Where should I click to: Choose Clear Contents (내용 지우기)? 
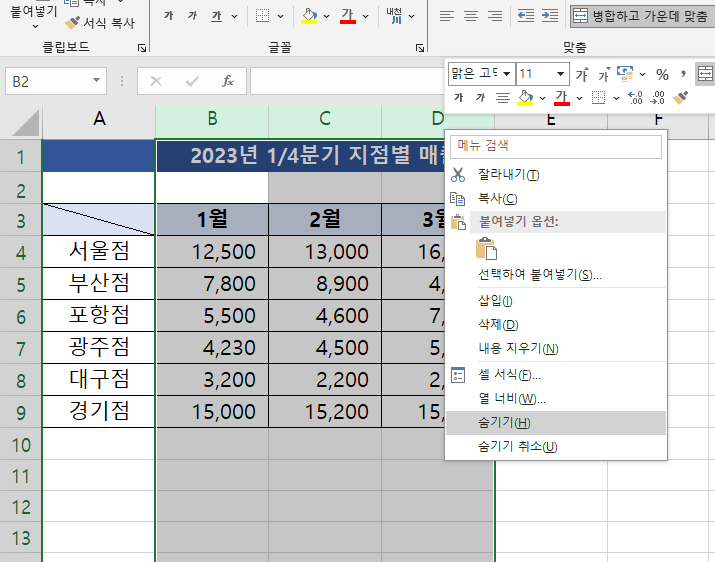(x=556, y=349)
